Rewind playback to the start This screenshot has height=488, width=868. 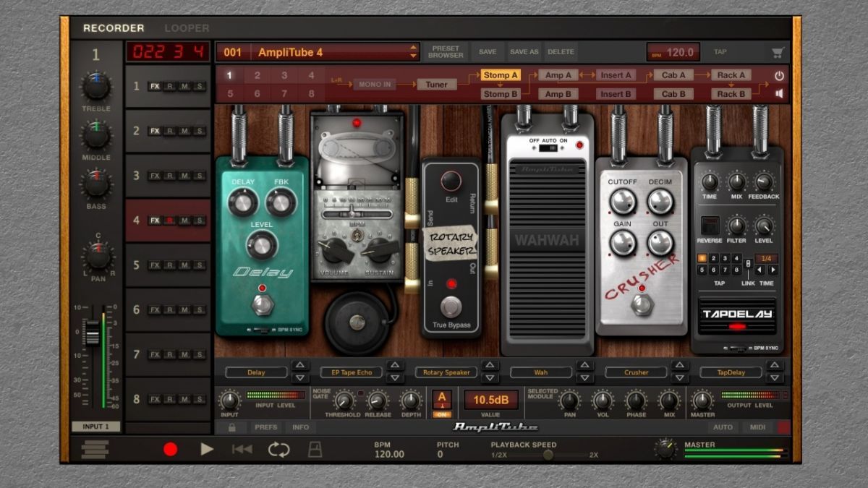click(242, 449)
